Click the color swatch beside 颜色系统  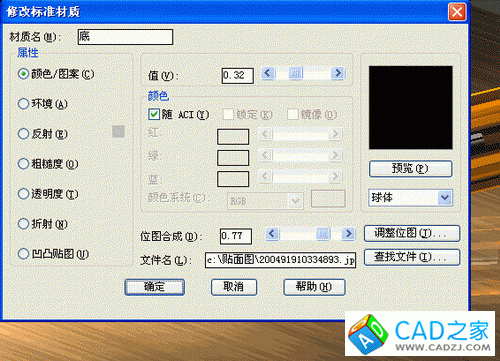tap(328, 199)
